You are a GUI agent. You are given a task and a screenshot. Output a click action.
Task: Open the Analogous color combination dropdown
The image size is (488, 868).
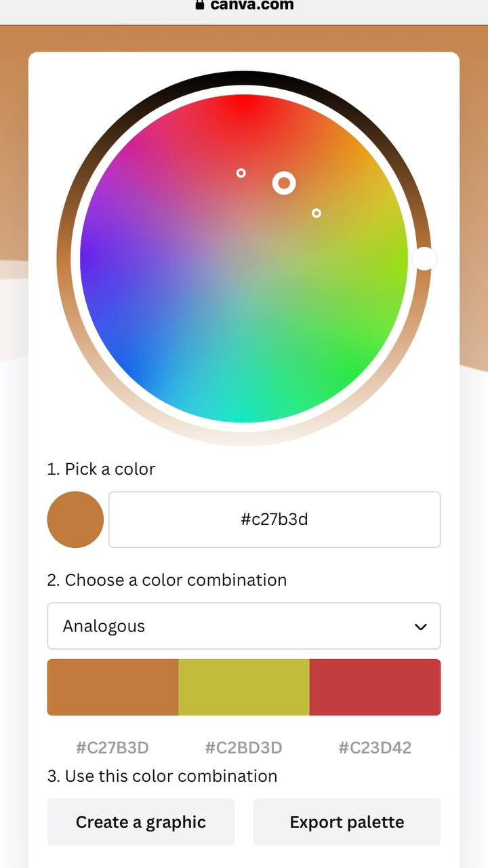click(244, 626)
